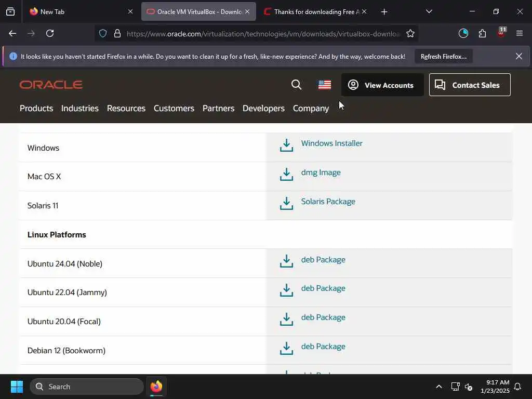Viewport: 532px width, 399px height.
Task: Reload the page with the refresh icon
Action: point(50,33)
